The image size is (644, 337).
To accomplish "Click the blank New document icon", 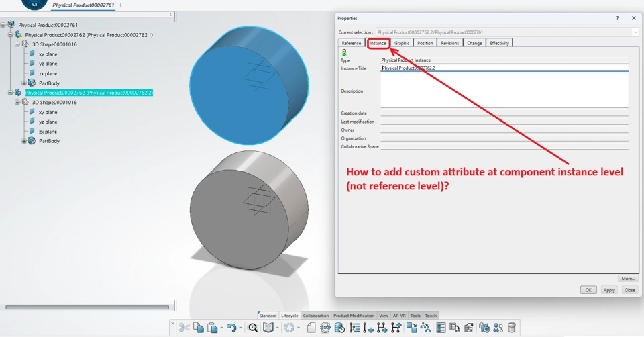I will 311,328.
